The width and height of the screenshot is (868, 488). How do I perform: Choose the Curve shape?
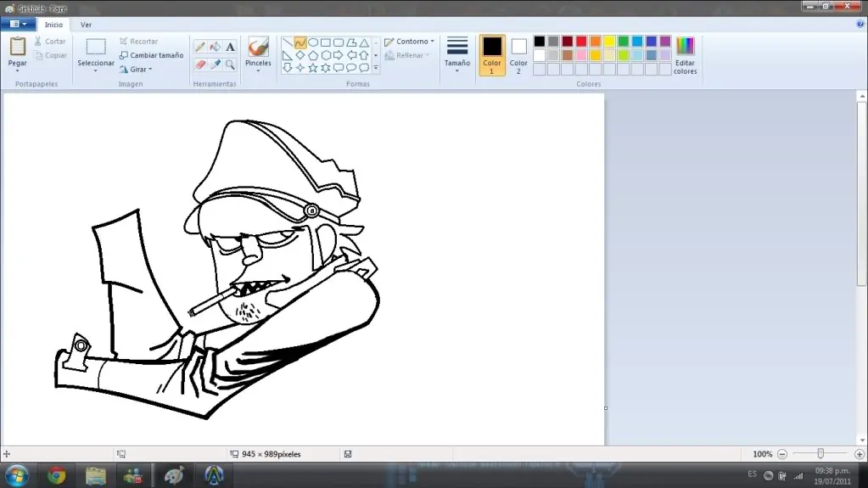[300, 42]
